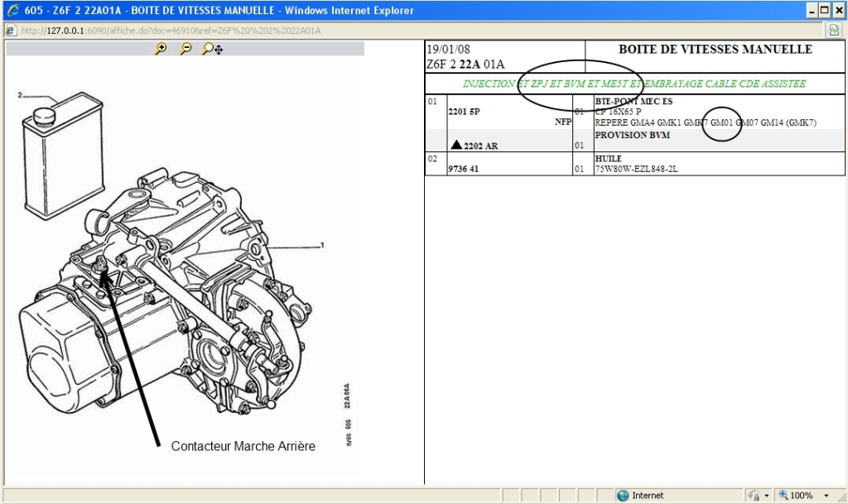Select part reference 2201 5P
This screenshot has height=504, width=848.
coord(464,111)
